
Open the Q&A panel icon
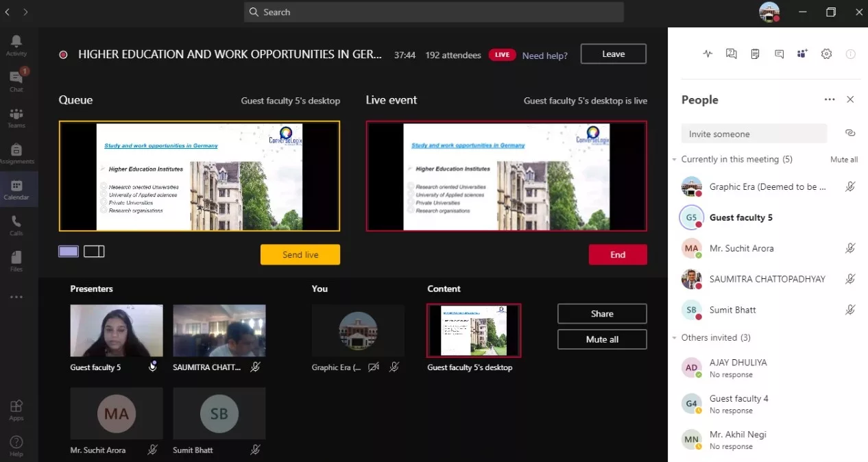point(731,53)
